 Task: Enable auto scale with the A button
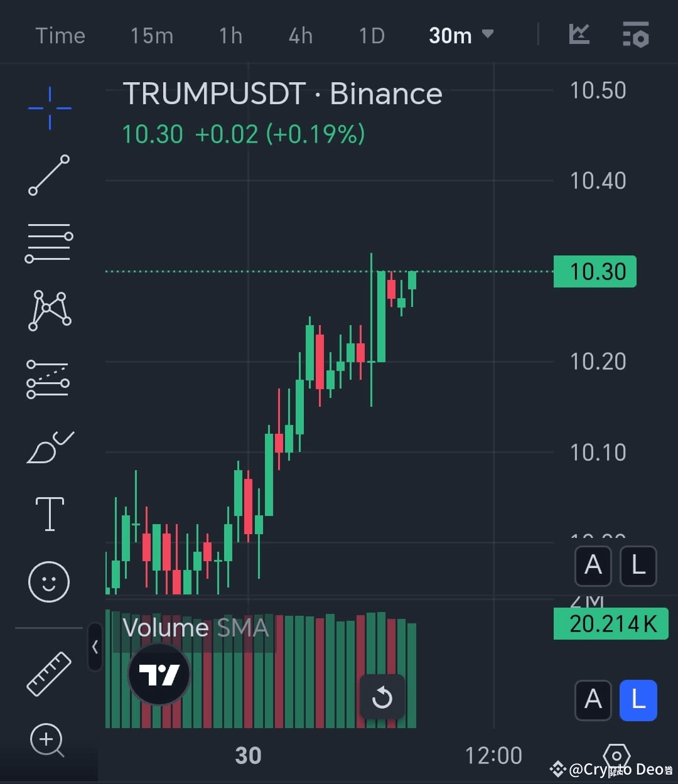click(x=593, y=566)
